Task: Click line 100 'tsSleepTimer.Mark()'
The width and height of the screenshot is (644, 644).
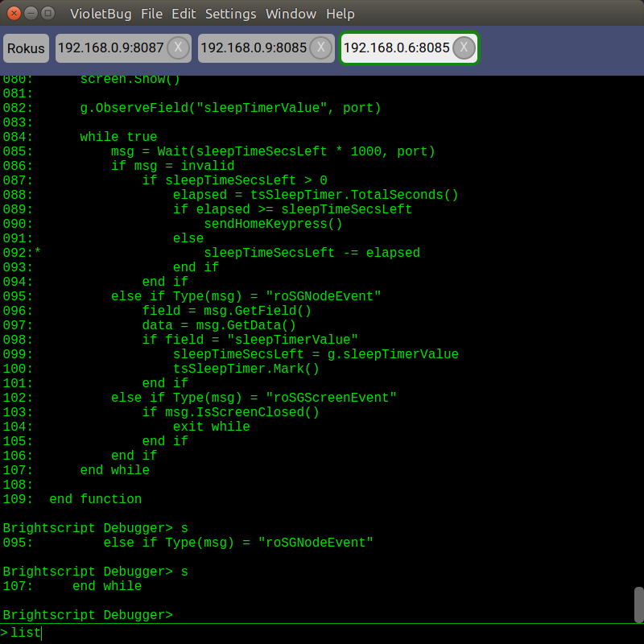Action: (246, 369)
